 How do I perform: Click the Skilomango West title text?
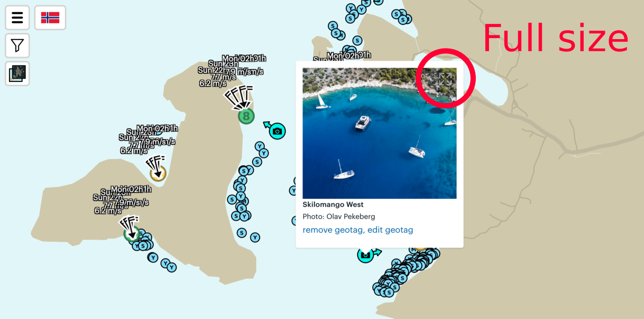pos(333,204)
